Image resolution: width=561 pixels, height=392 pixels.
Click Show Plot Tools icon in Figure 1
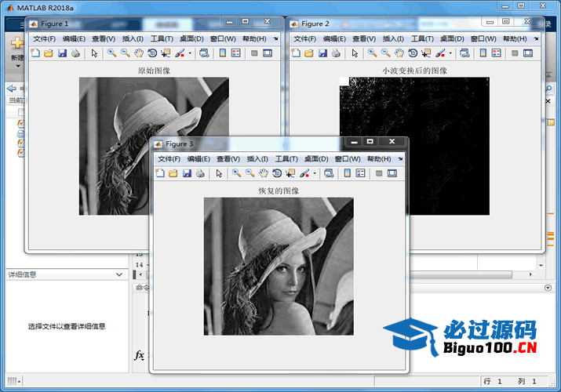pyautogui.click(x=268, y=53)
